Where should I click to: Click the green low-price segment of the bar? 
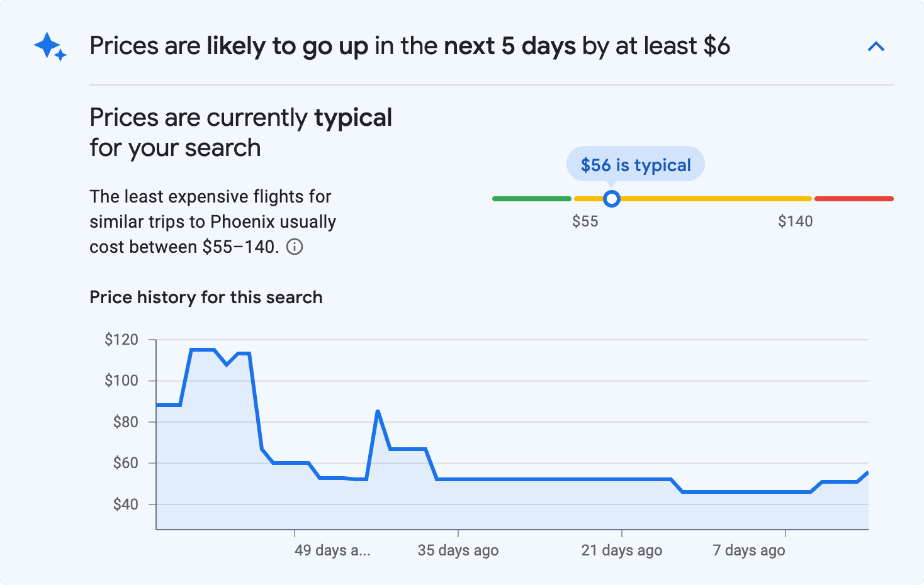(x=532, y=198)
